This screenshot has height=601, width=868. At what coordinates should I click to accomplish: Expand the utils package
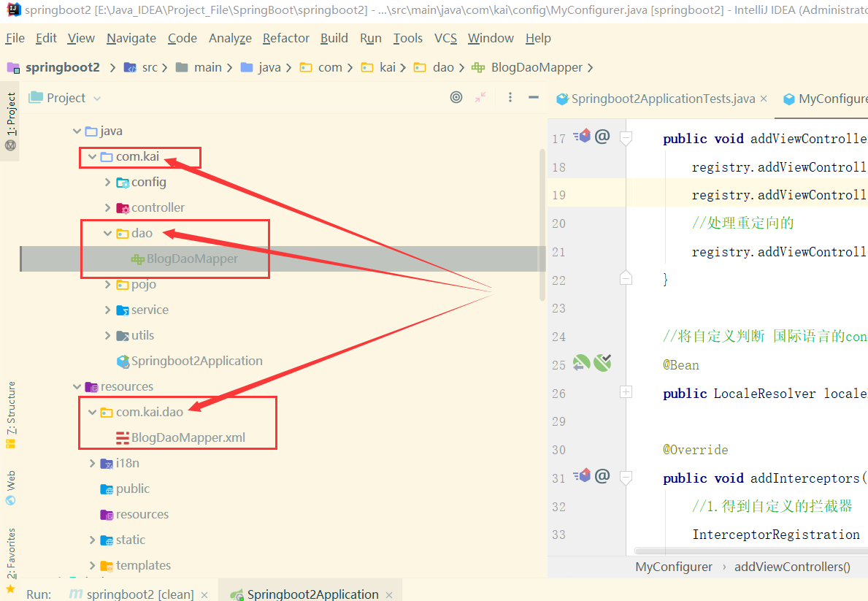click(x=108, y=336)
